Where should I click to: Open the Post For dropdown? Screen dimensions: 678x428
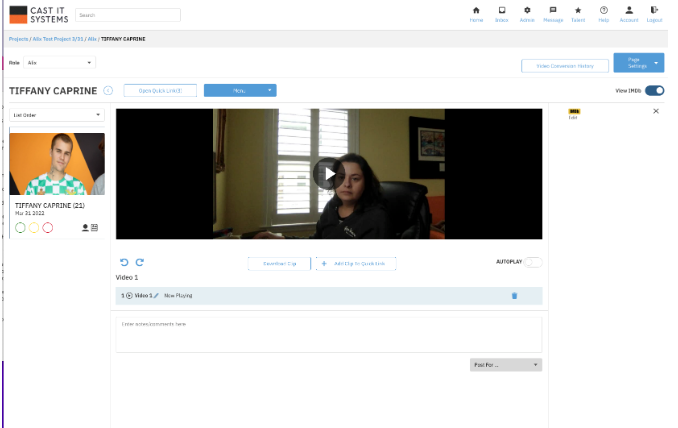click(x=506, y=365)
